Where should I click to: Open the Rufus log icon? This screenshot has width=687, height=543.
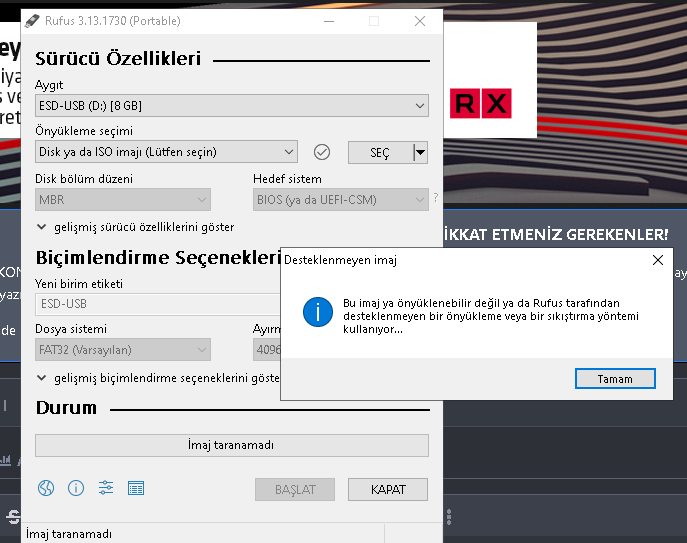click(x=136, y=488)
